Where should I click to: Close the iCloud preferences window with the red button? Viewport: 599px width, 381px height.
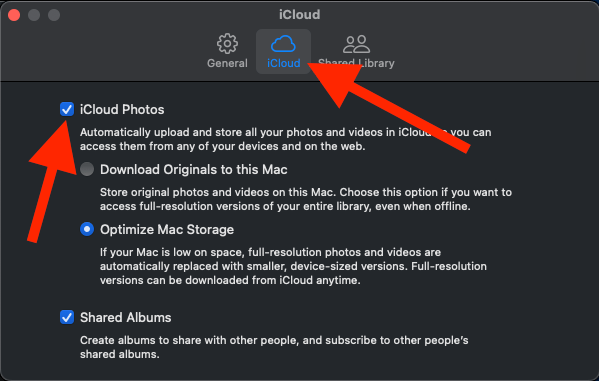(x=14, y=15)
